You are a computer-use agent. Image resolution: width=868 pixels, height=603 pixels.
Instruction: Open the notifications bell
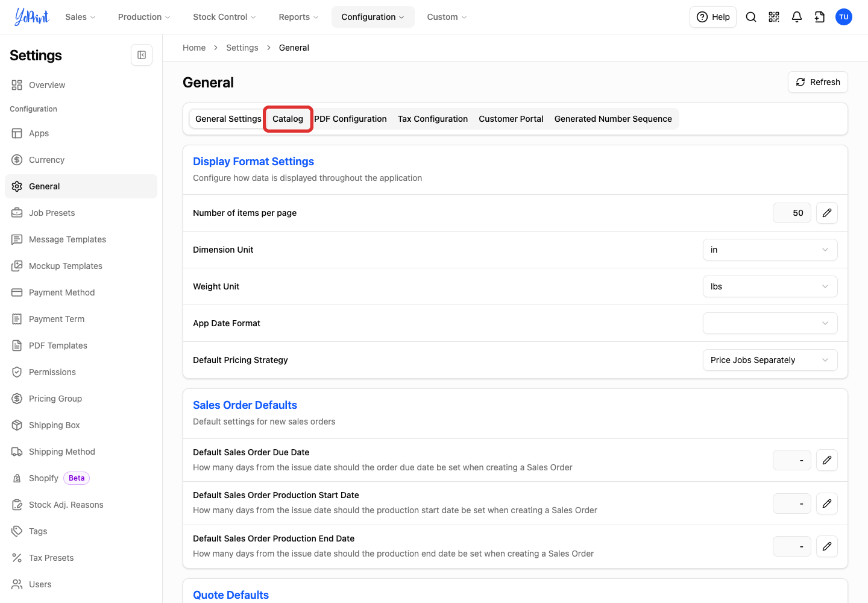(x=797, y=17)
